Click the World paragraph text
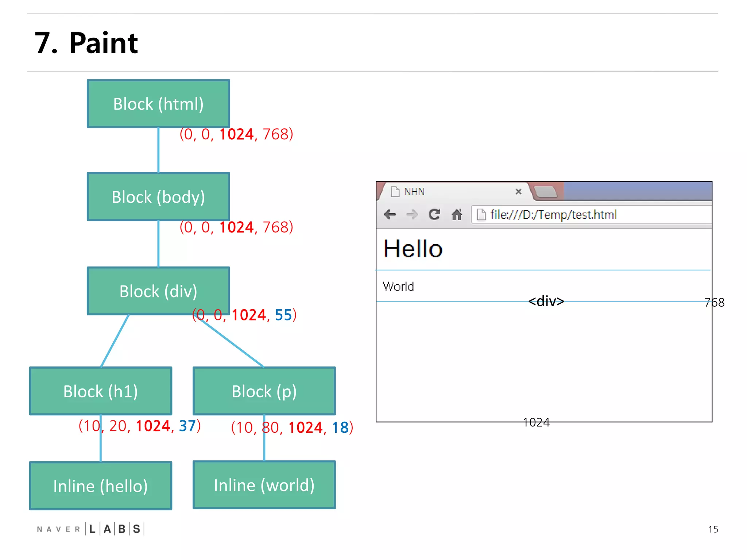The width and height of the screenshot is (747, 560). point(398,287)
